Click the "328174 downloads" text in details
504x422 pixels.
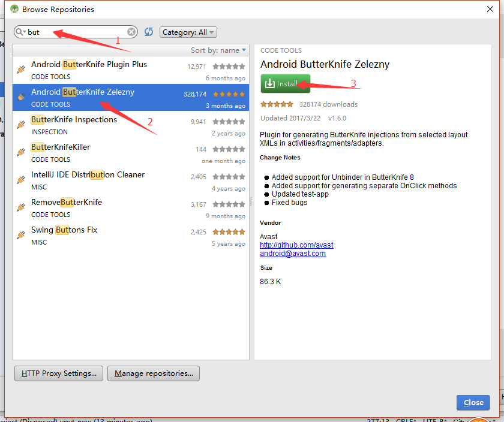(x=329, y=104)
